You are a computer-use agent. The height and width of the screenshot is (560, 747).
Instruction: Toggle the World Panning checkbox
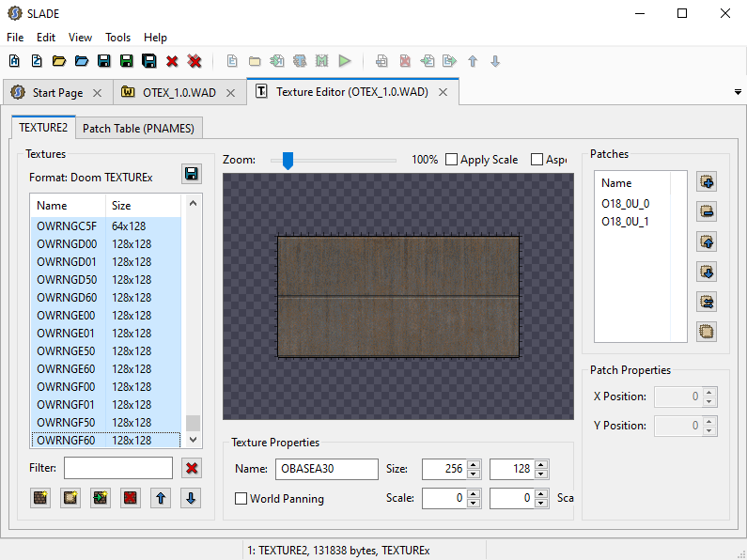pyautogui.click(x=241, y=499)
